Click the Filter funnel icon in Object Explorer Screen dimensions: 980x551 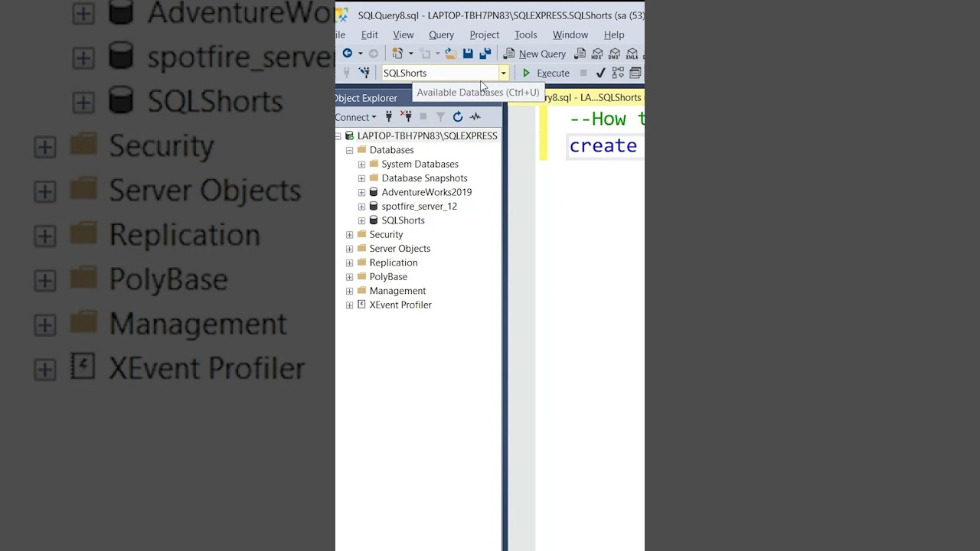click(440, 117)
